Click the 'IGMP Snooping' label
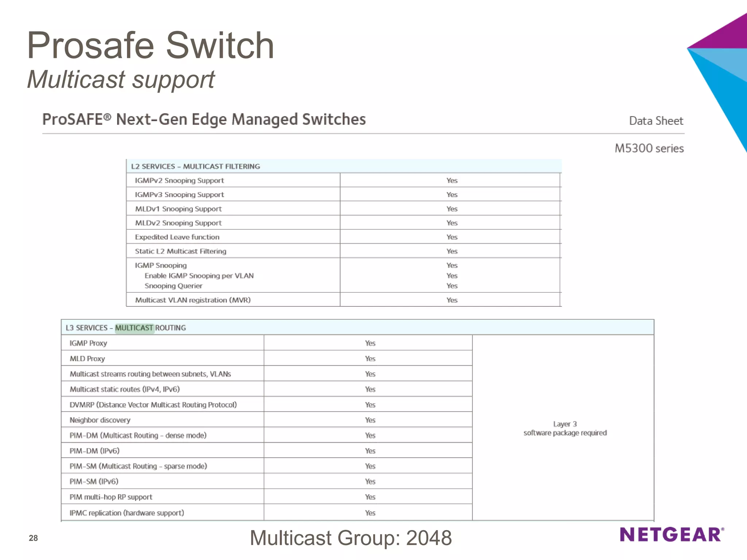This screenshot has height=560, width=747. coord(160,265)
